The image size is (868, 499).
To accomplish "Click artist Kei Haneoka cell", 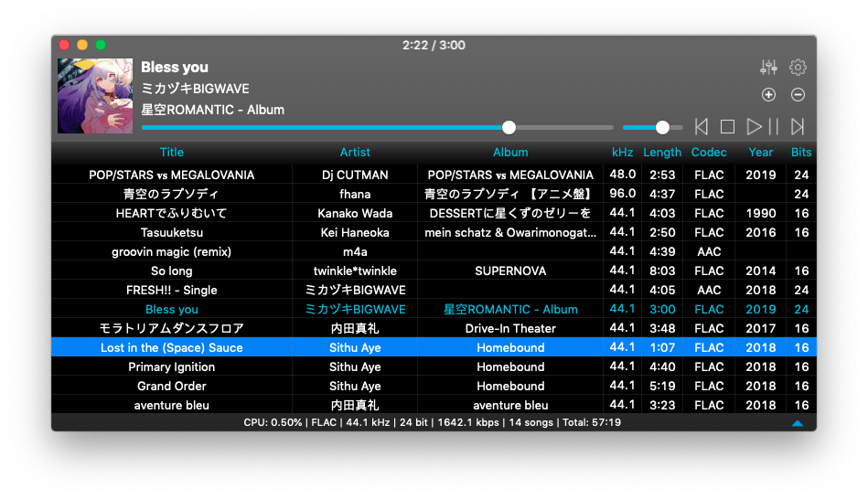I will click(x=355, y=232).
